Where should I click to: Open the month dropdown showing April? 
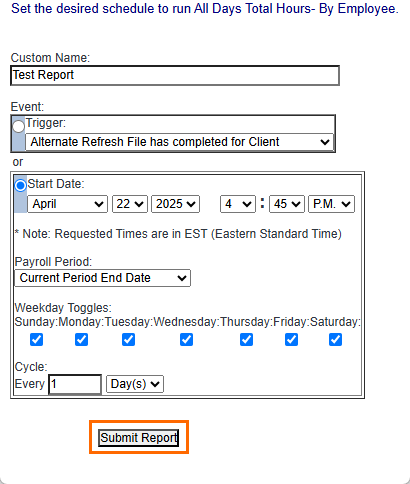[x=67, y=204]
